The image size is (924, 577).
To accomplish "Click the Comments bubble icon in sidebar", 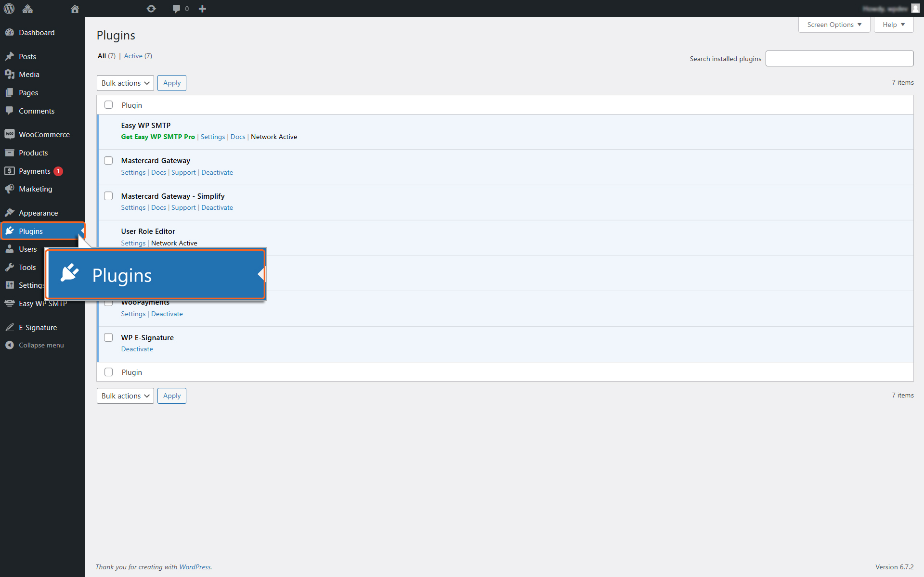I will [x=10, y=111].
